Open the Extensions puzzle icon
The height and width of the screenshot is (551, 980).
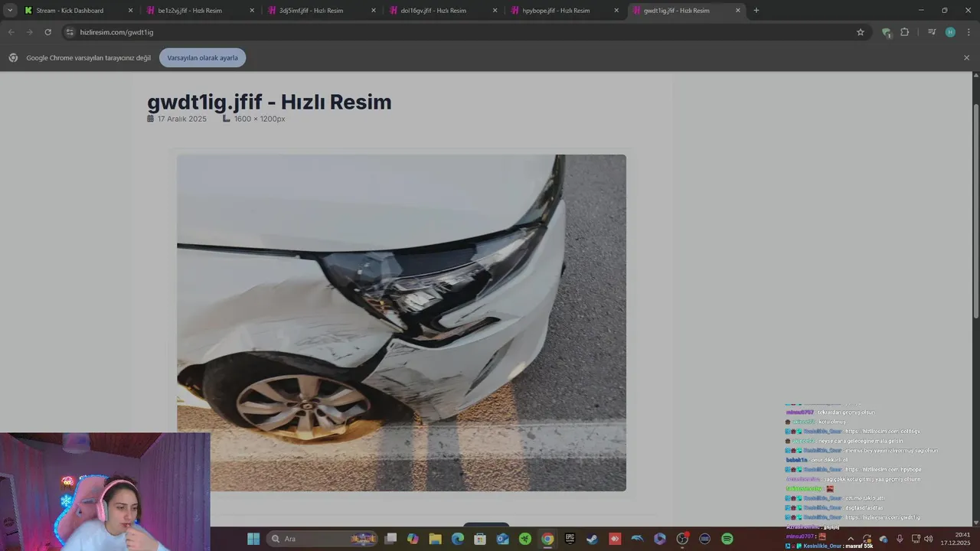pyautogui.click(x=905, y=32)
